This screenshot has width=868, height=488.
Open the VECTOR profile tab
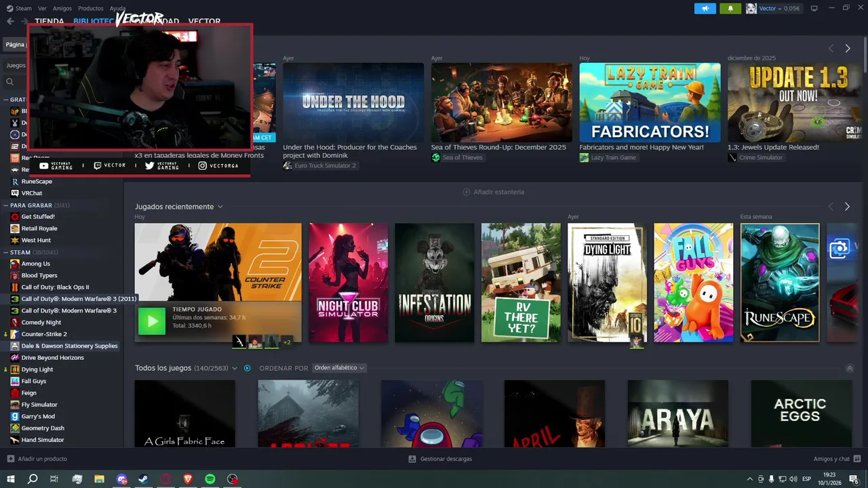(204, 21)
